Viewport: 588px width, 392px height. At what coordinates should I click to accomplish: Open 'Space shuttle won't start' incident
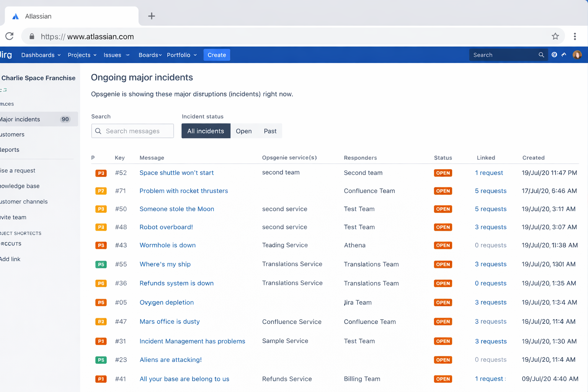point(176,173)
